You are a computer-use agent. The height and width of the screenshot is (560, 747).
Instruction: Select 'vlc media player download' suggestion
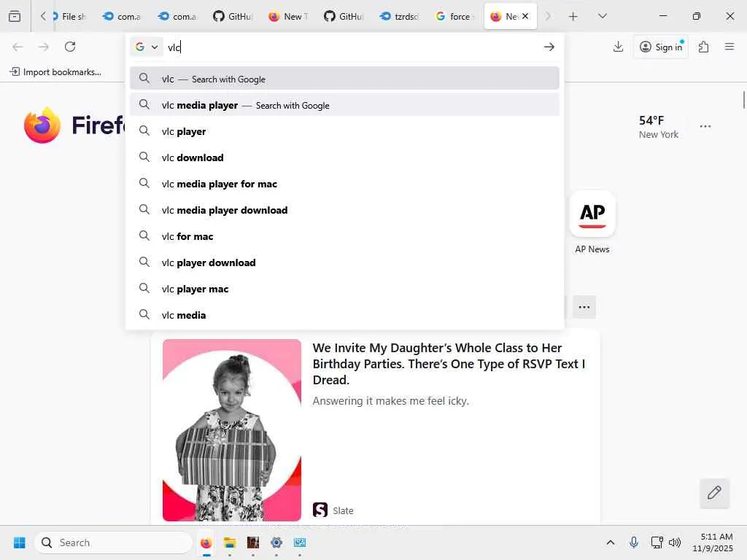[344, 210]
